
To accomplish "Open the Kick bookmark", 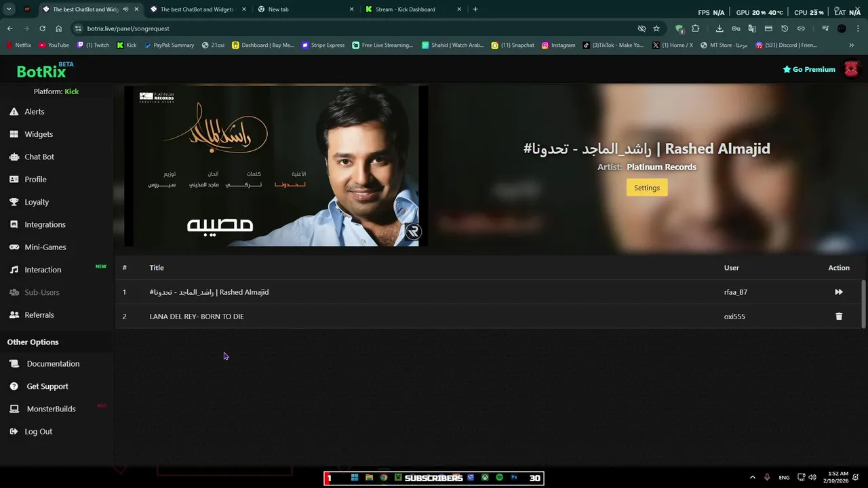I will (x=127, y=45).
